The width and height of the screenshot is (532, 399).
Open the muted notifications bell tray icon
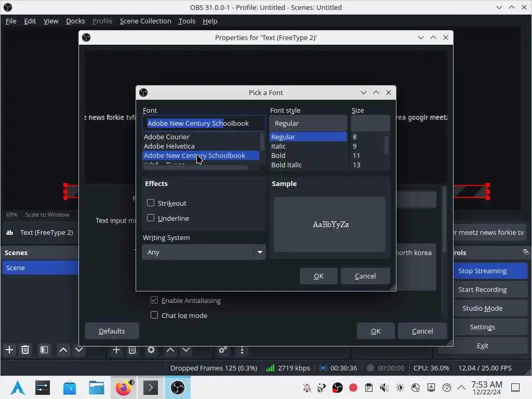pyautogui.click(x=307, y=388)
